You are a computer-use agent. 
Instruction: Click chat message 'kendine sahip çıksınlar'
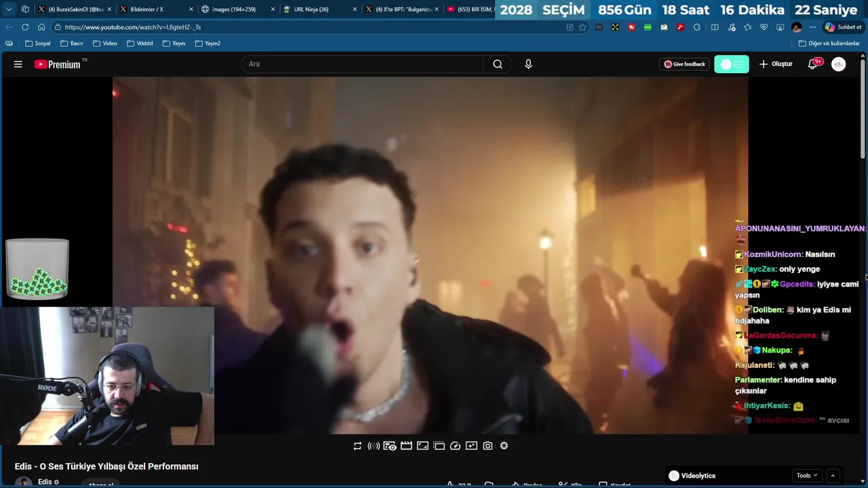coord(785,386)
